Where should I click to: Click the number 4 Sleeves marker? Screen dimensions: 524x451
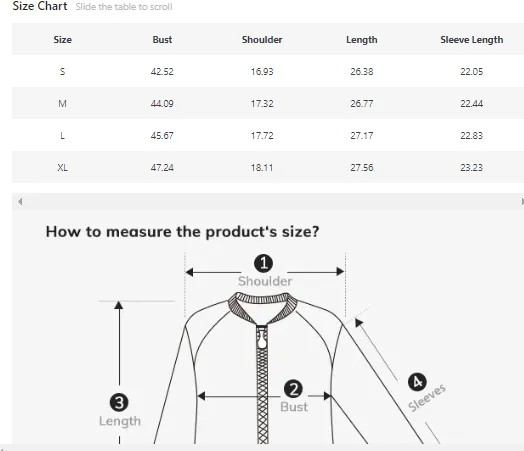[x=417, y=382]
